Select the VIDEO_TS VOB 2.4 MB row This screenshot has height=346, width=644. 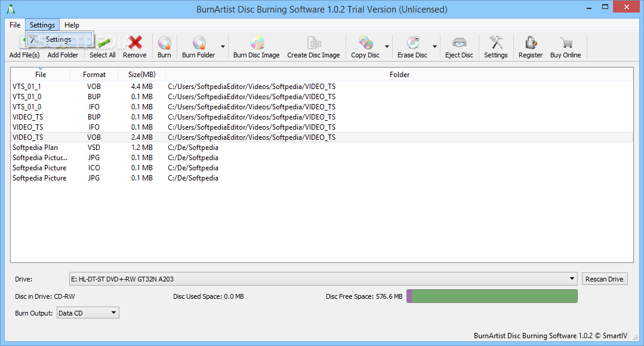click(322, 137)
